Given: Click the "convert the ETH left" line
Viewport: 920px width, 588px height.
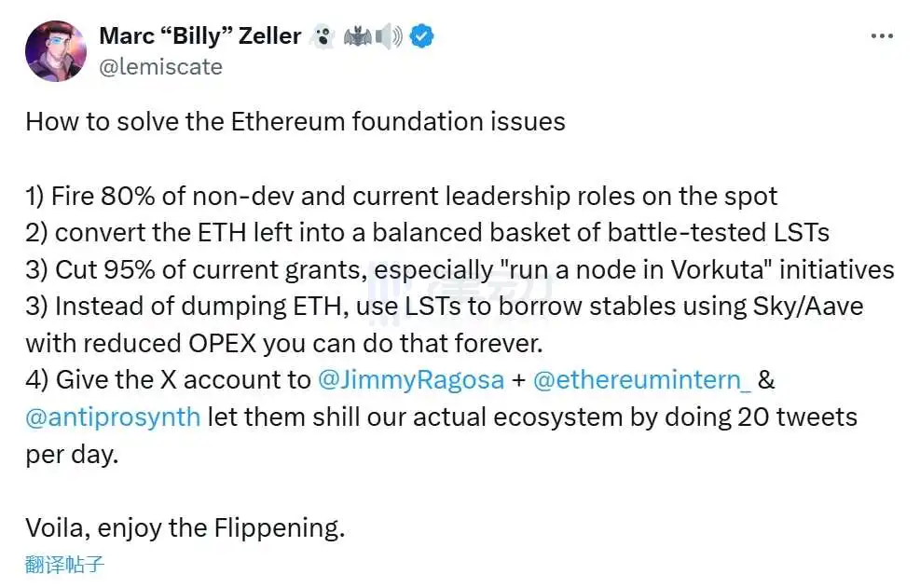Looking at the screenshot, I should 427,233.
